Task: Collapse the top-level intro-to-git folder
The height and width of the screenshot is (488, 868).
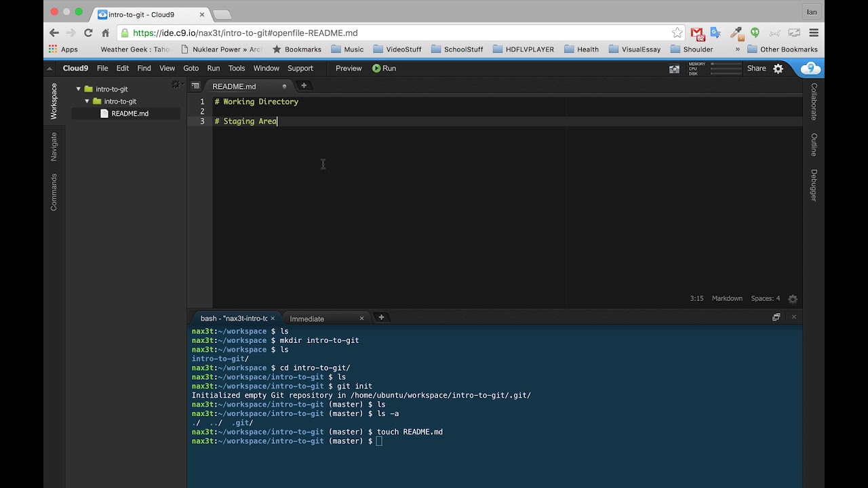Action: pyautogui.click(x=79, y=89)
